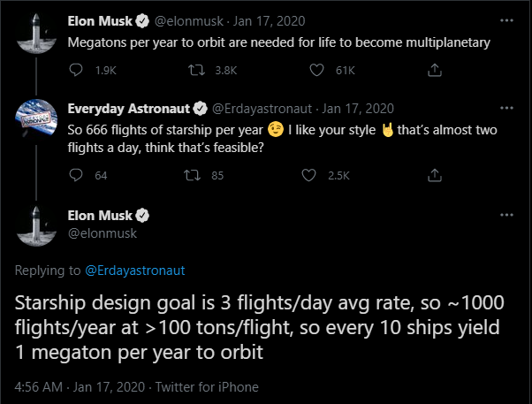
Task: Open more options on first Elon tweet
Action: tap(506, 19)
